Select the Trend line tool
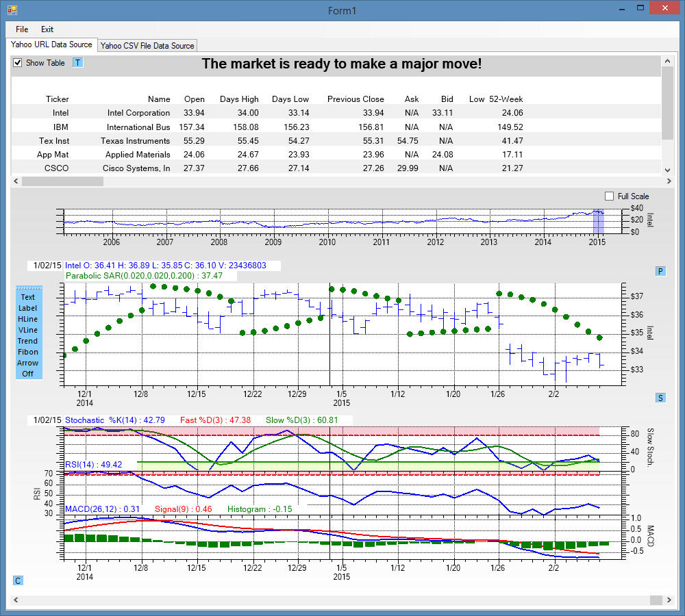Screen dimensions: 685x616 [x=28, y=341]
